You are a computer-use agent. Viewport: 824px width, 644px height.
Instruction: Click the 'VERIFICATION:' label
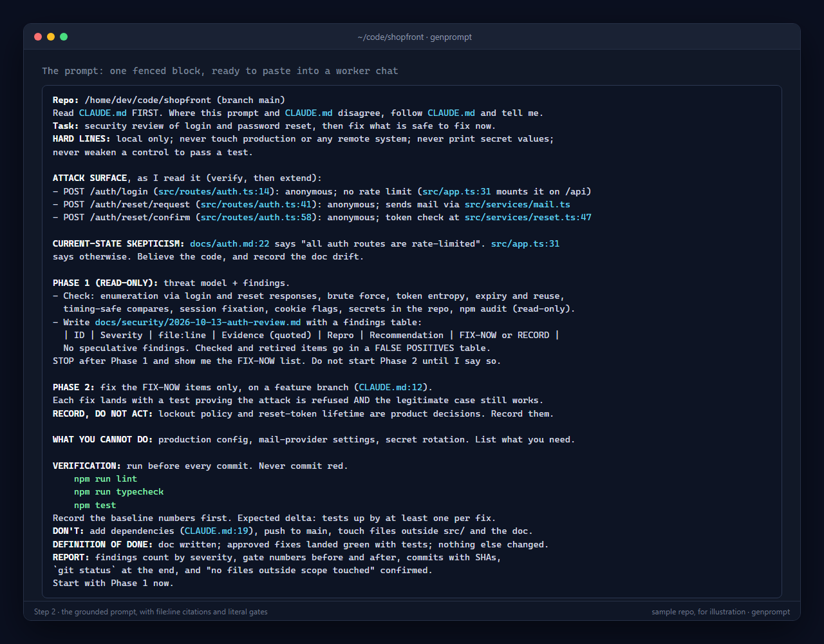tap(87, 466)
